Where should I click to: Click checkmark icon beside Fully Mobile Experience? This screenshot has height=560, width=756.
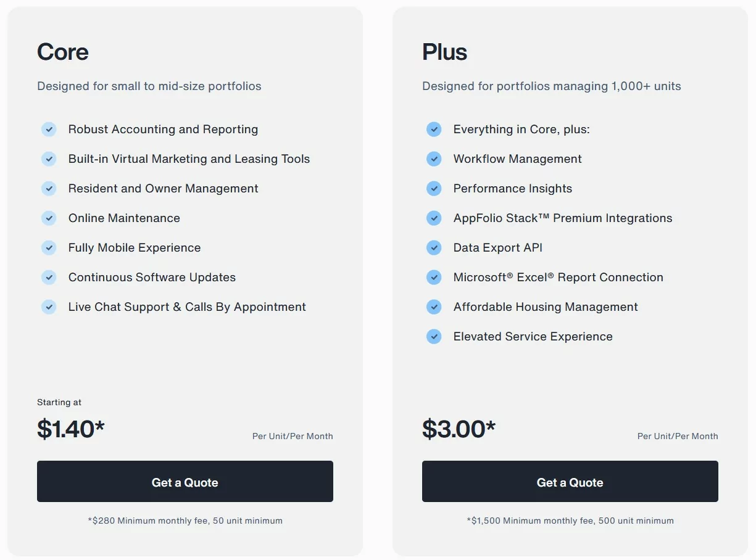[49, 248]
